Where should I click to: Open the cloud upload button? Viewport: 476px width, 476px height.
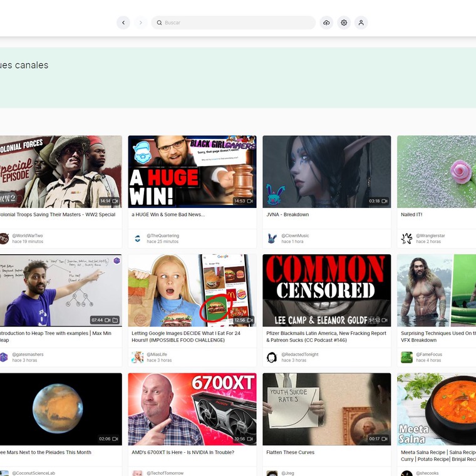click(x=326, y=23)
